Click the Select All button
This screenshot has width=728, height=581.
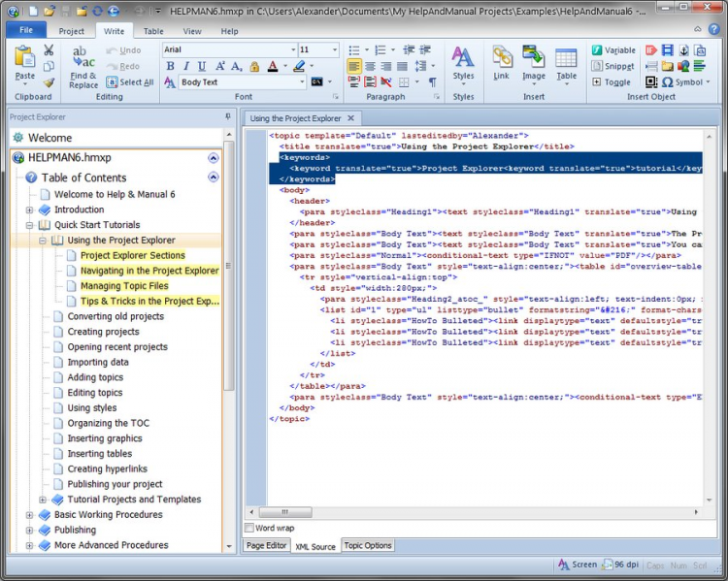(129, 82)
